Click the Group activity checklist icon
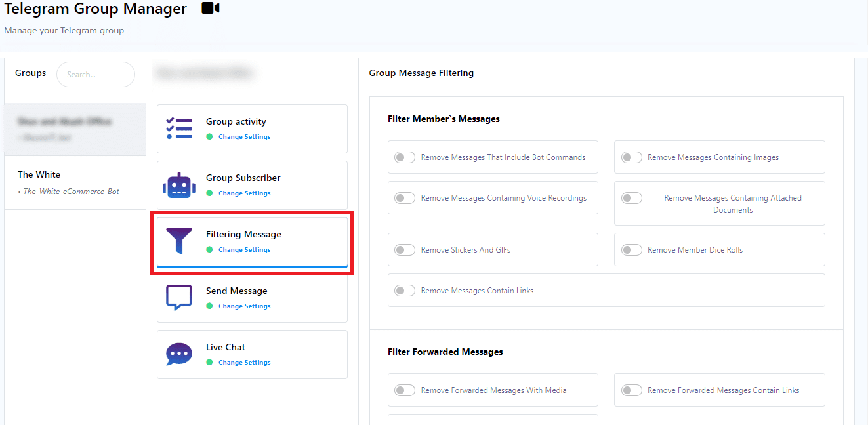This screenshot has width=868, height=425. pos(179,129)
